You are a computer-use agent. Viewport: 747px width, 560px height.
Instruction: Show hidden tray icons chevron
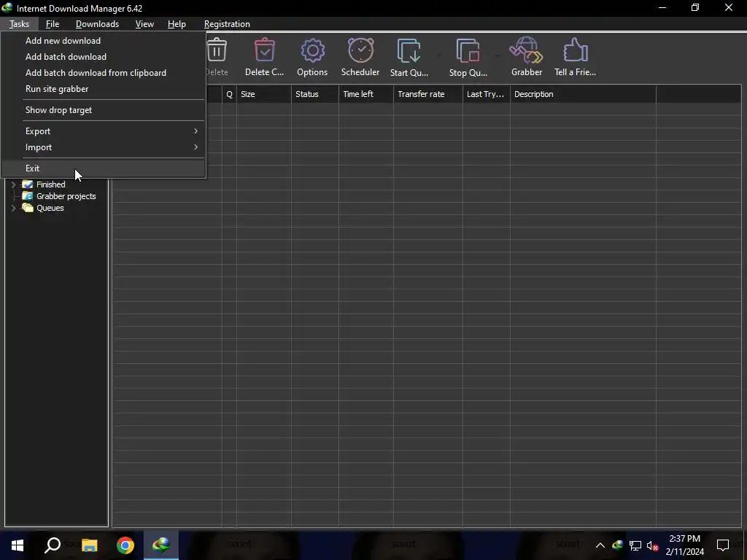600,545
